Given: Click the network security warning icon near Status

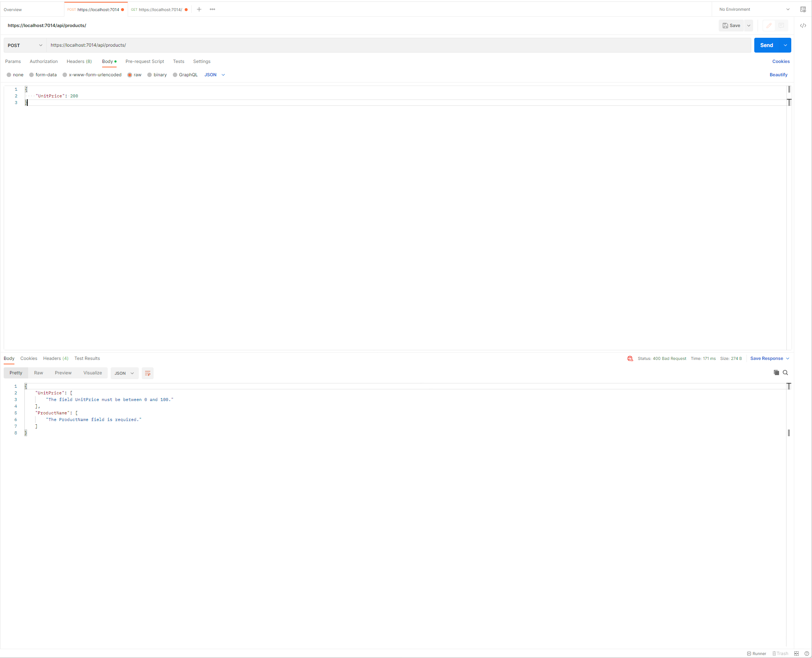Looking at the screenshot, I should [630, 358].
